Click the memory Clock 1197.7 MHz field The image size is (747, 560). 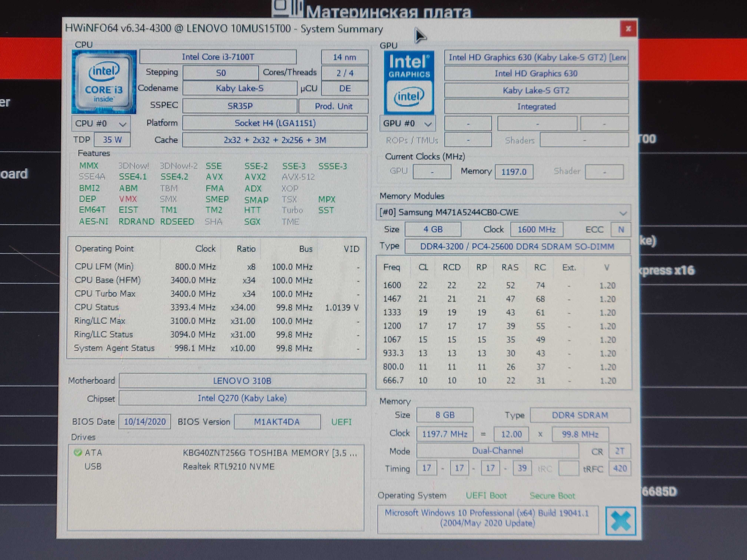(x=445, y=434)
